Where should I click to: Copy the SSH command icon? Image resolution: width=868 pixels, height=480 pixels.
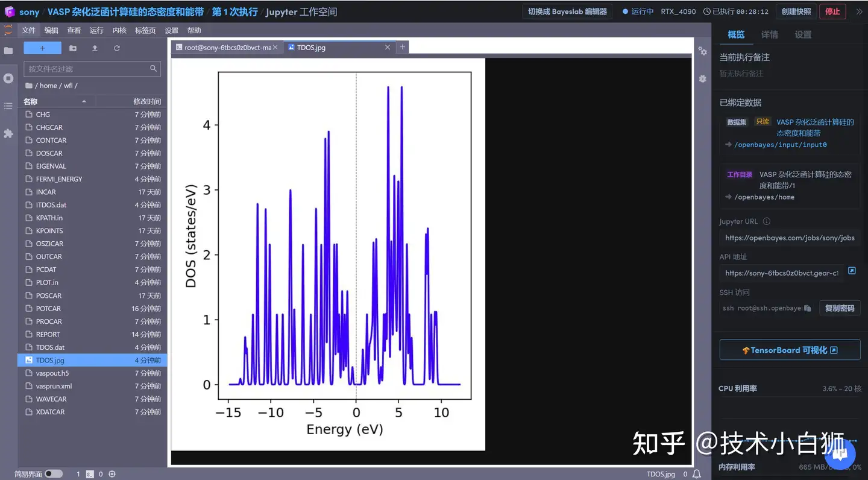(x=808, y=308)
